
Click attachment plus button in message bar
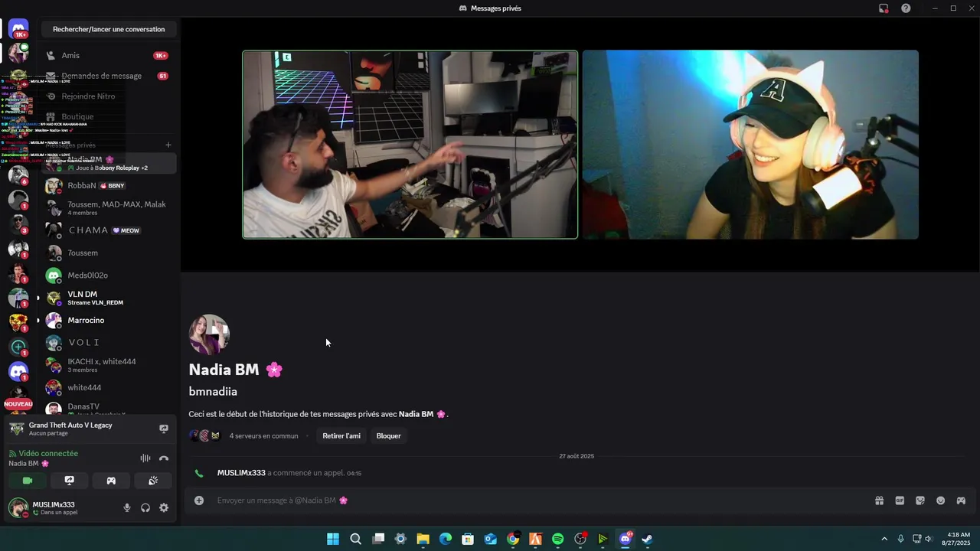pos(199,500)
